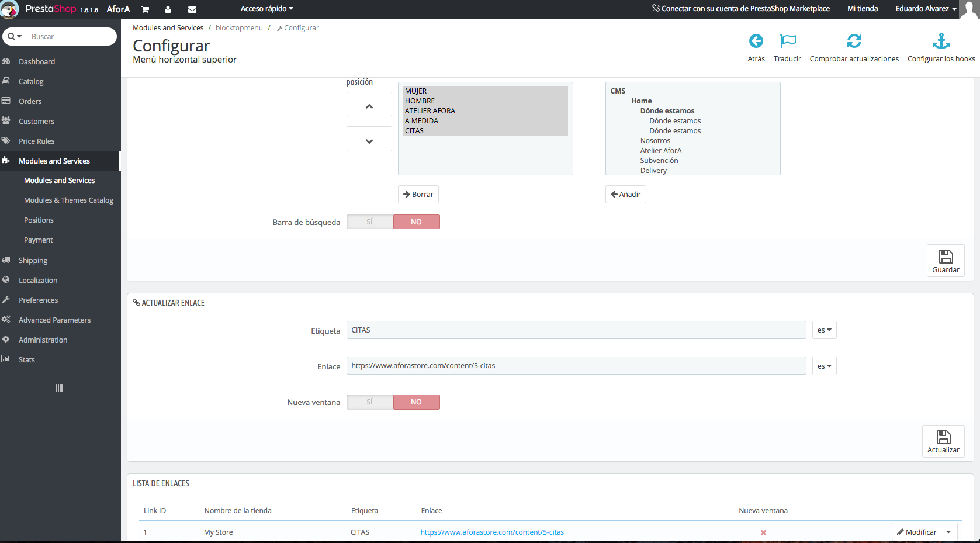The image size is (980, 543).
Task: Click the user avatar in top right
Action: (969, 9)
